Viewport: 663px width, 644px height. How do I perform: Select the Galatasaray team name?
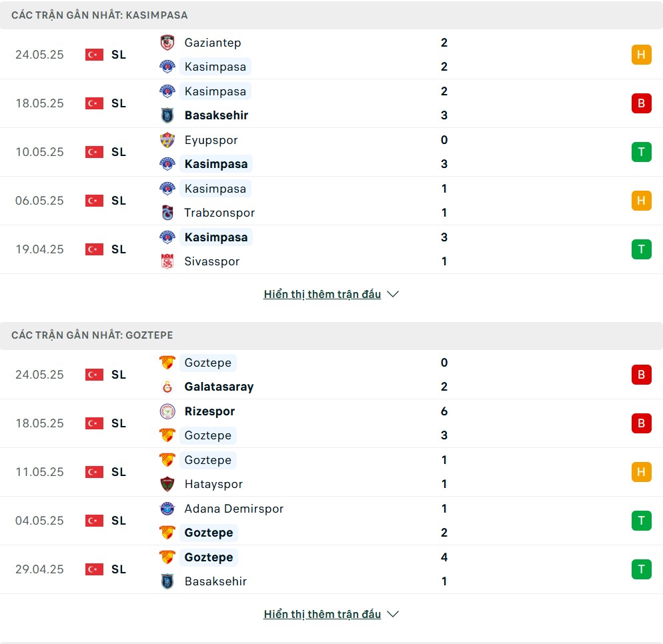(x=219, y=387)
